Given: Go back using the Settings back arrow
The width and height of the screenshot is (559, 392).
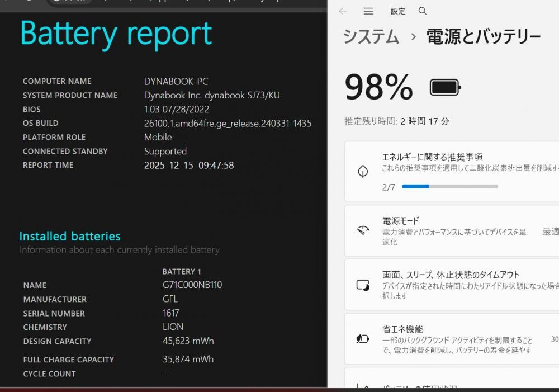Looking at the screenshot, I should point(343,11).
